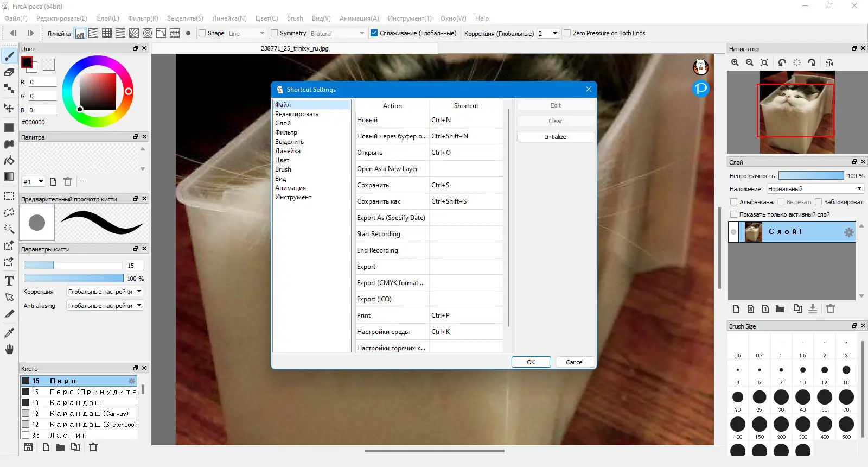Rotate the canvas left in Navigator

[782, 62]
